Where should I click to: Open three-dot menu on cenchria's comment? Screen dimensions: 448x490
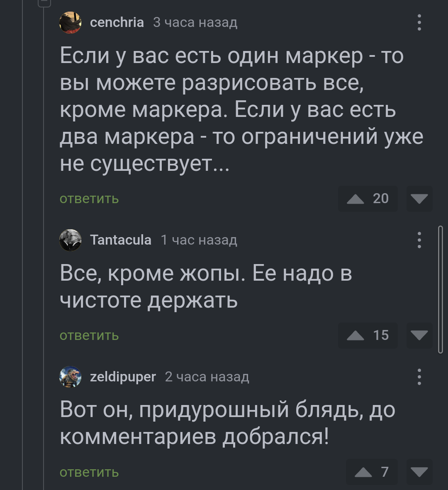(x=419, y=22)
